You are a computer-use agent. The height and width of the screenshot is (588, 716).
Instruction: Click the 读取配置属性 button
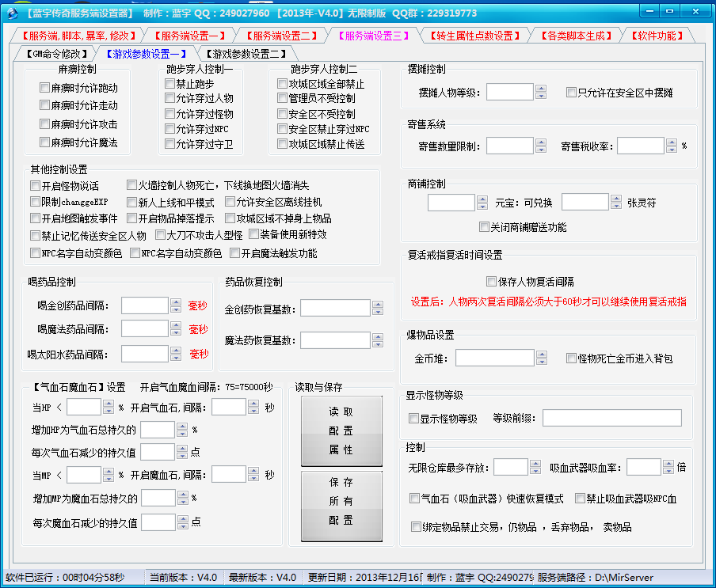coord(341,431)
